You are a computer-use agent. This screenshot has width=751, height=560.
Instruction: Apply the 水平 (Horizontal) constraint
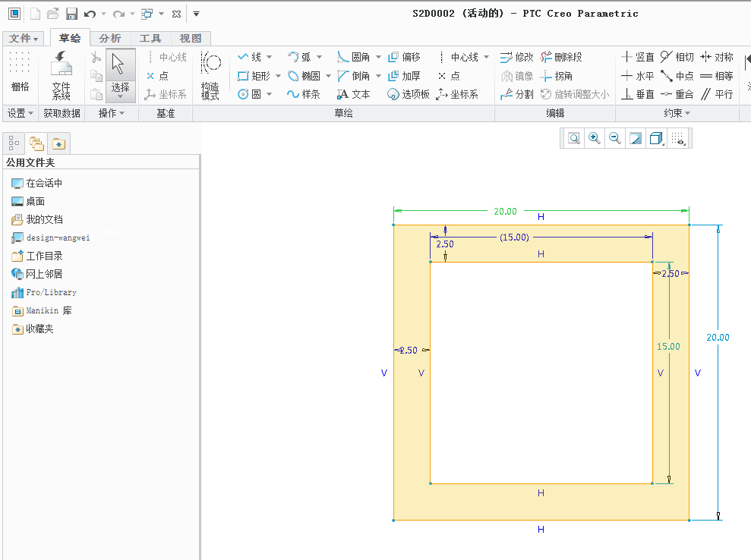[638, 76]
